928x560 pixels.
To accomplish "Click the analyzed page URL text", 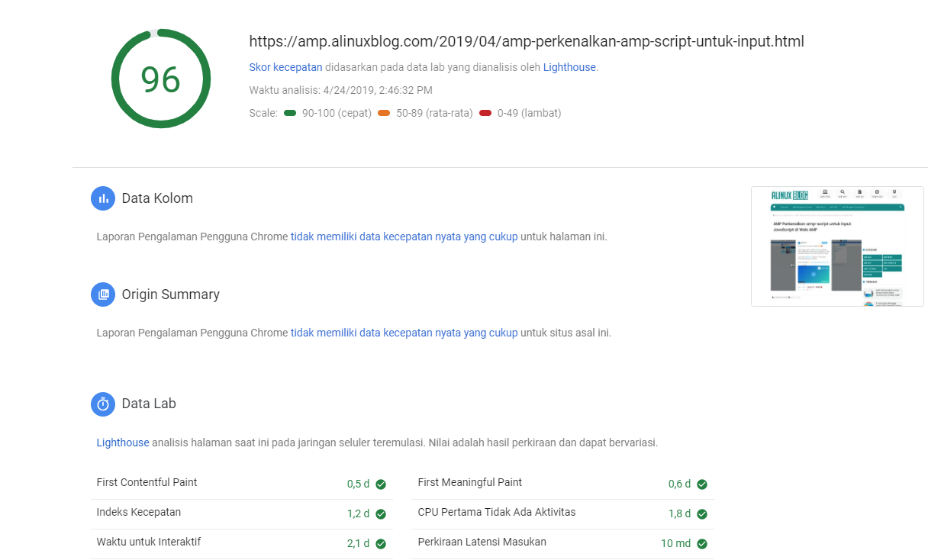I will (x=527, y=41).
